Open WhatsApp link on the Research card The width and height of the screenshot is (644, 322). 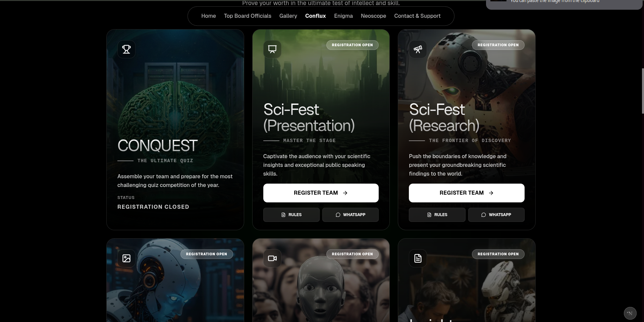point(496,215)
